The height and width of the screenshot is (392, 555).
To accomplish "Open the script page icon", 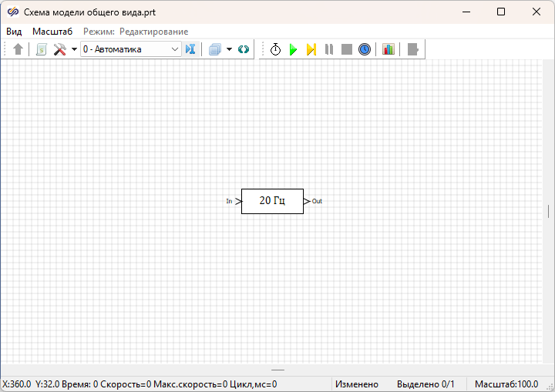I will tap(42, 49).
